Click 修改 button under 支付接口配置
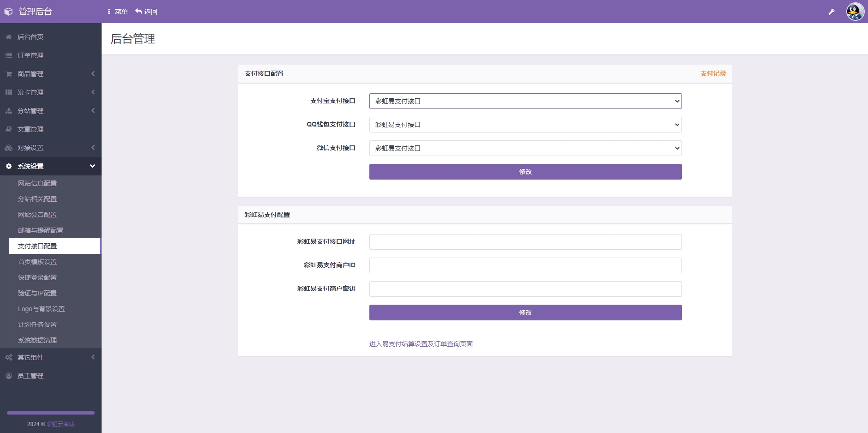868x433 pixels. [525, 172]
